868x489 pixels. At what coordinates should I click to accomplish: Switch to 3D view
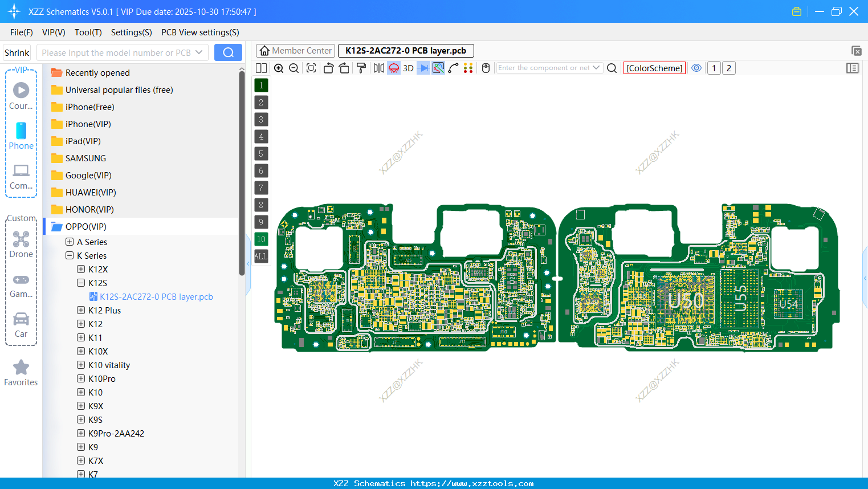pyautogui.click(x=408, y=68)
